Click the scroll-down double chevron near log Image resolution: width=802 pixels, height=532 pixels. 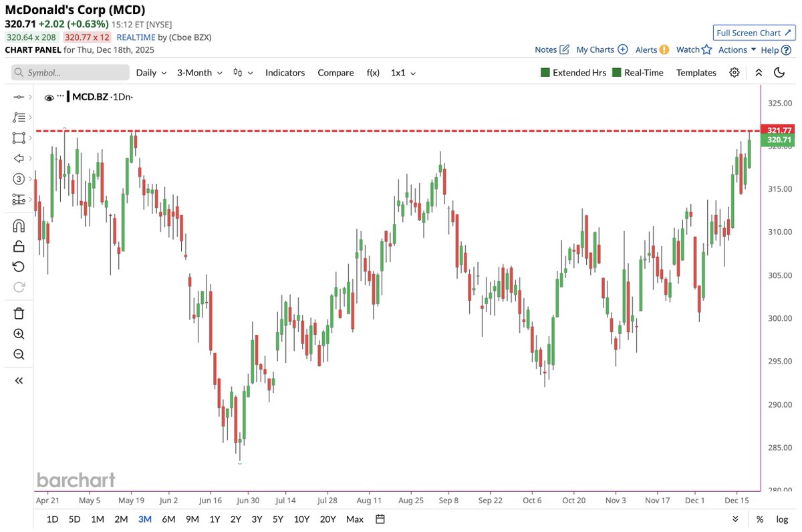pos(736,519)
